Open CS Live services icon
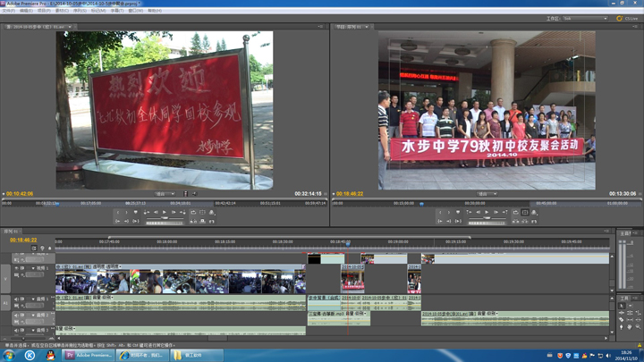 coord(620,18)
